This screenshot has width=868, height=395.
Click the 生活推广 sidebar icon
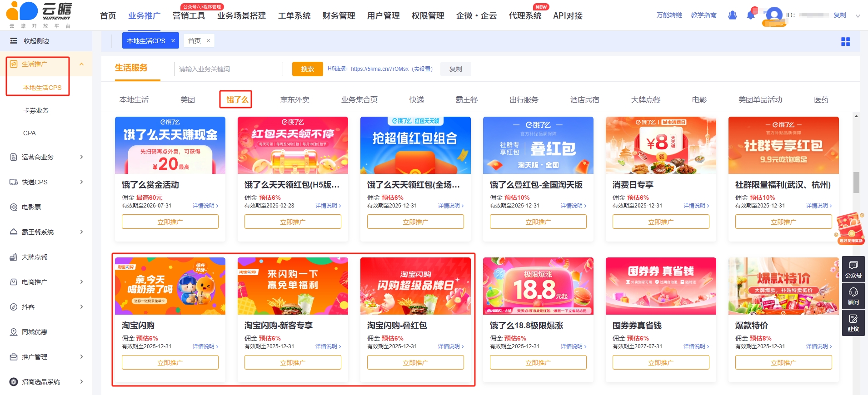(x=14, y=64)
